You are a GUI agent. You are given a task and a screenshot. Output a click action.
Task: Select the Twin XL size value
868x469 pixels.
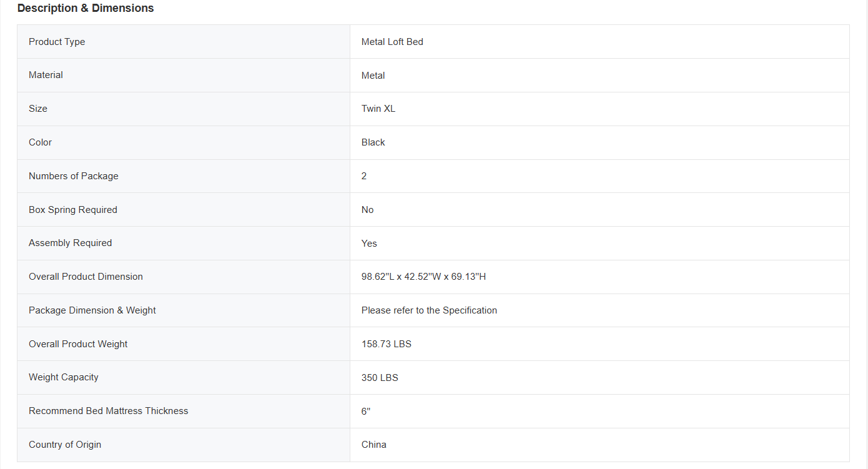[x=378, y=109]
